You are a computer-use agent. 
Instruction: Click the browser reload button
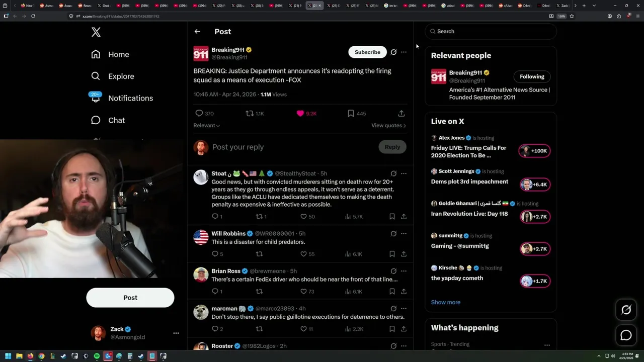pos(33,16)
